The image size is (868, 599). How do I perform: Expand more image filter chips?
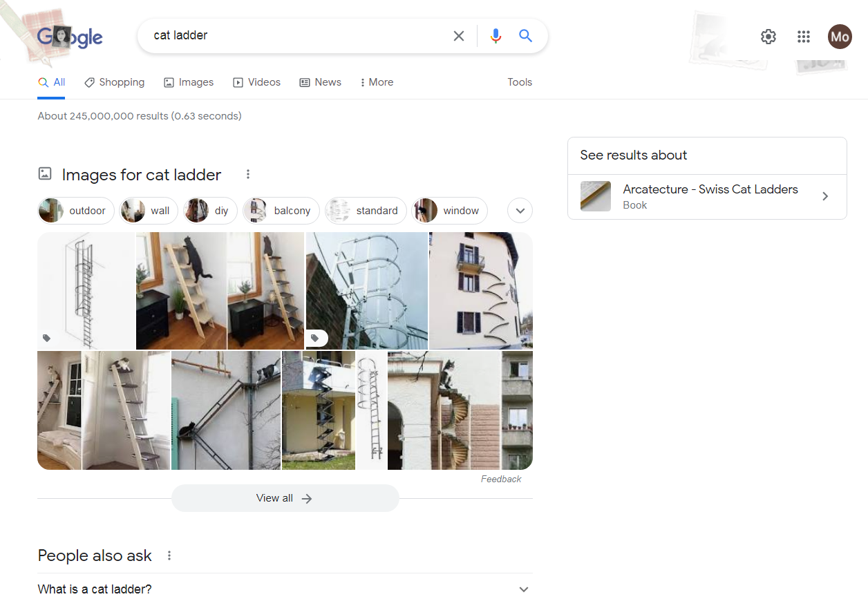[520, 211]
